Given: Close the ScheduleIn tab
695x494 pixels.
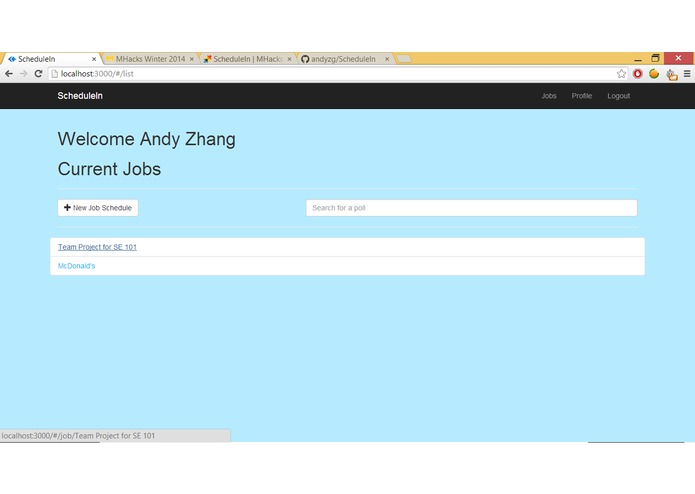Looking at the screenshot, I should coord(94,59).
